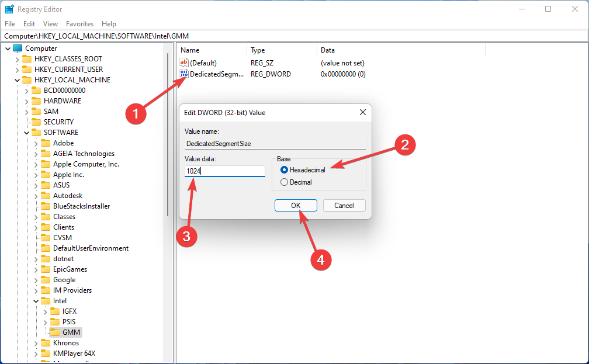Click the (Default) string value icon
589x364 pixels.
[x=184, y=63]
